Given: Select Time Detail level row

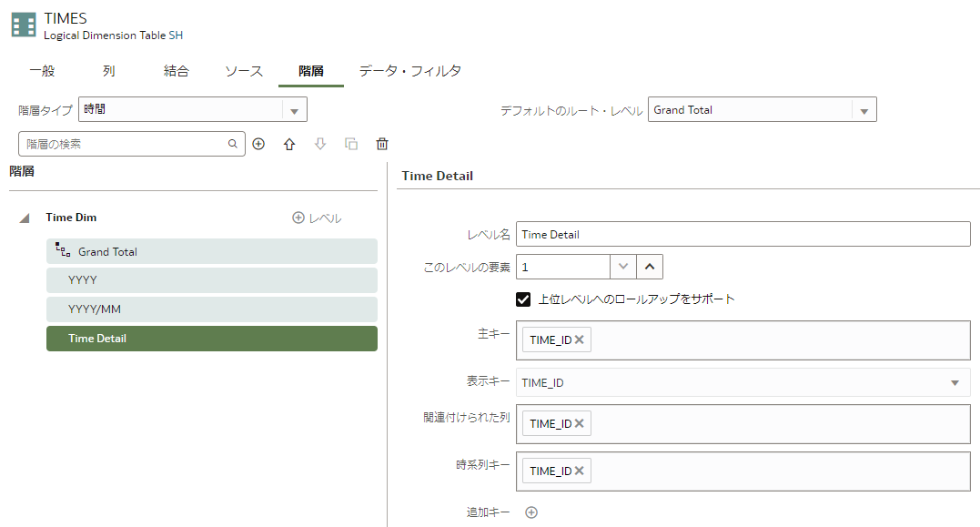Looking at the screenshot, I should pyautogui.click(x=212, y=339).
